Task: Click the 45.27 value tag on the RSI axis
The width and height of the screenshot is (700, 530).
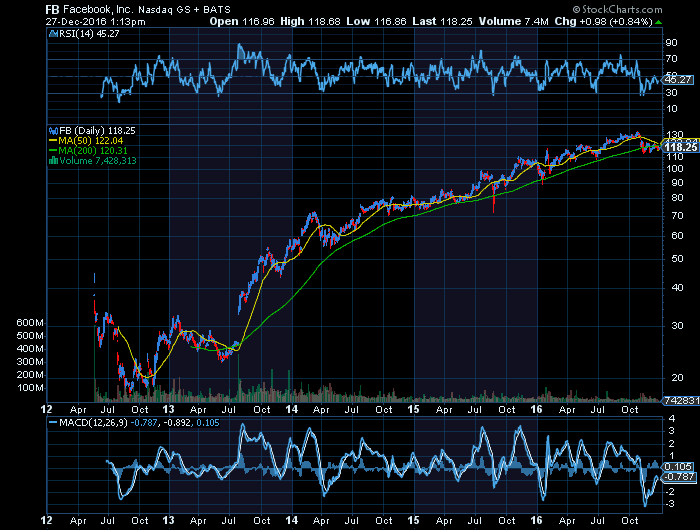Action: pyautogui.click(x=678, y=80)
